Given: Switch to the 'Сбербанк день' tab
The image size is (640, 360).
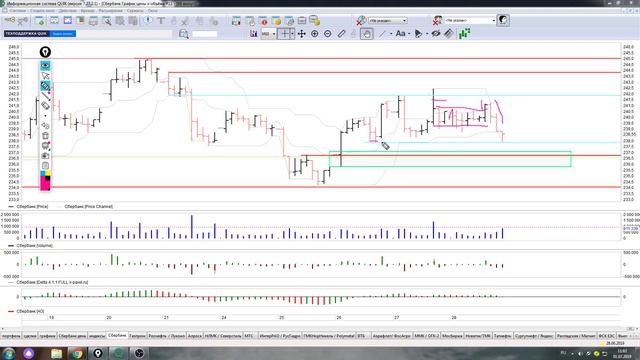Looking at the screenshot, I should tap(72, 336).
